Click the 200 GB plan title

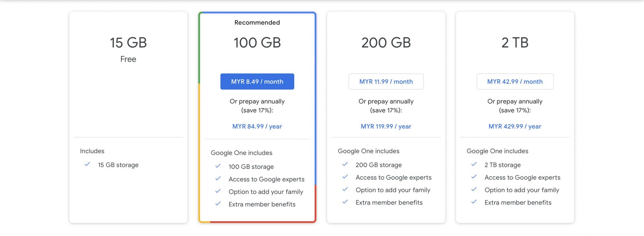coord(386,43)
